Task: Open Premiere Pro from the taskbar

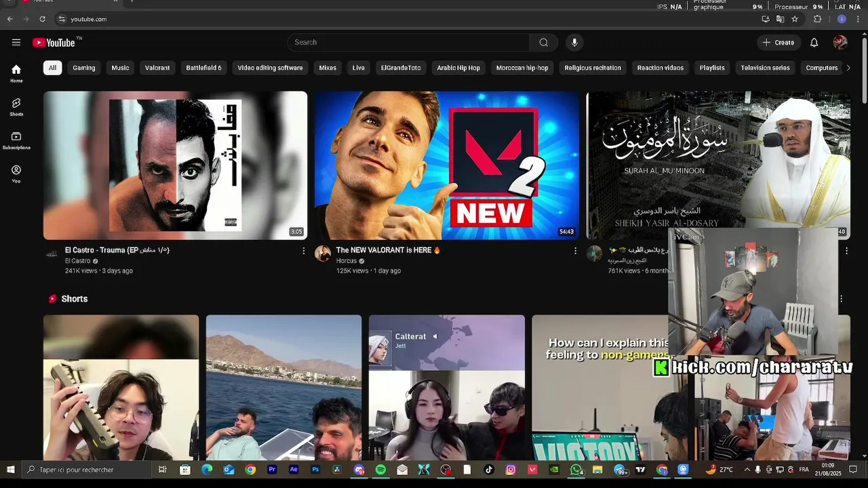Action: (272, 469)
